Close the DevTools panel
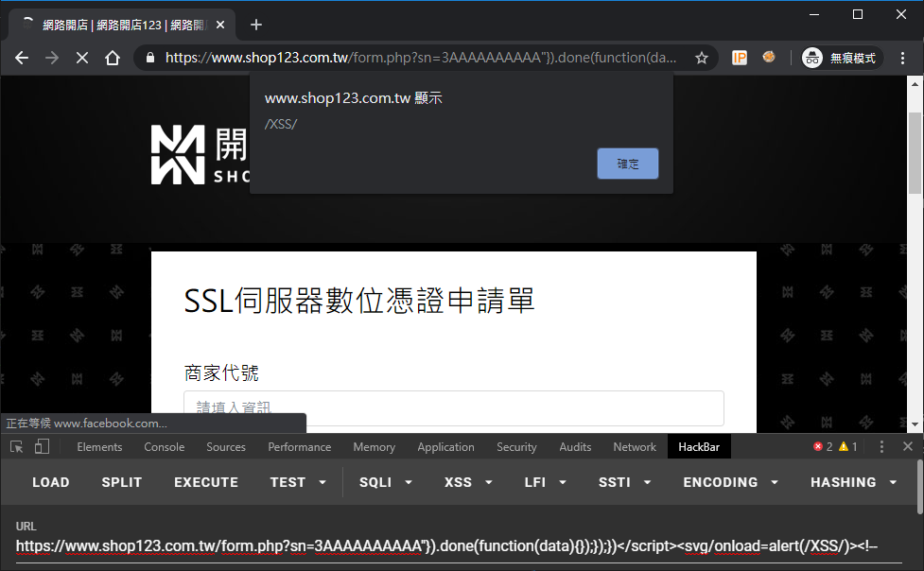The width and height of the screenshot is (924, 571). tap(908, 446)
